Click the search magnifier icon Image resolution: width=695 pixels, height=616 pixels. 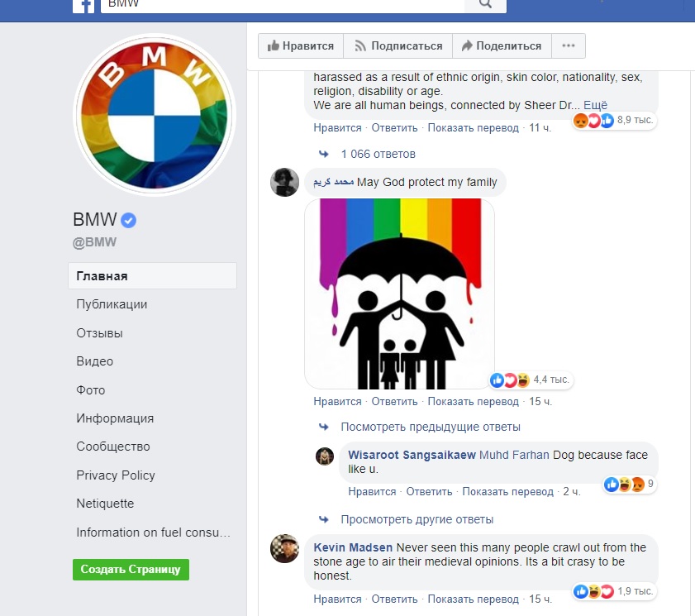485,4
